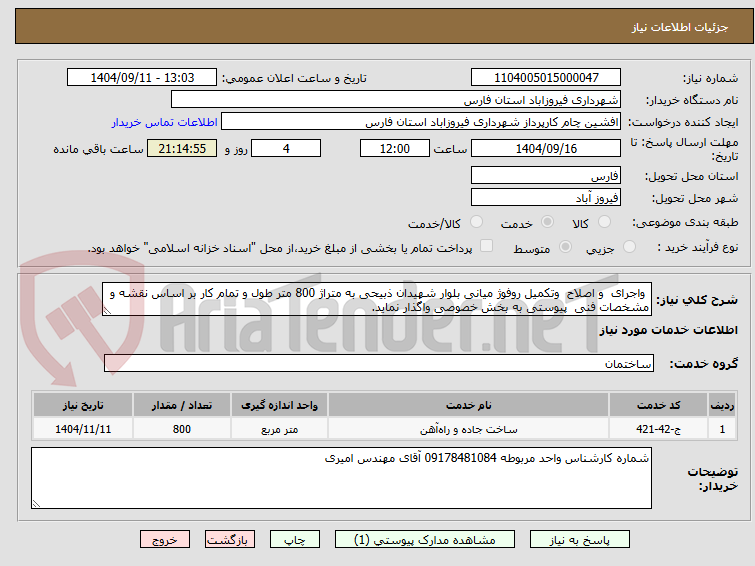
Task: Click the خروج button
Action: tap(165, 540)
